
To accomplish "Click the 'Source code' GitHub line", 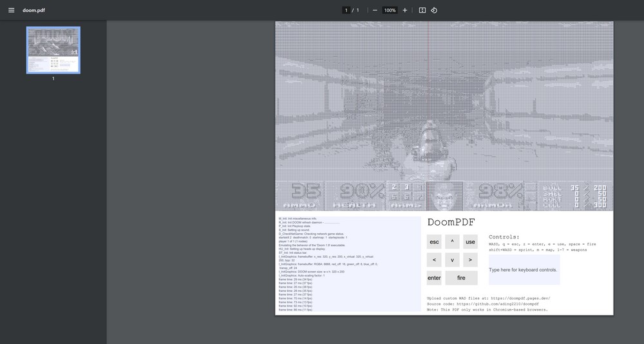I will coord(482,304).
